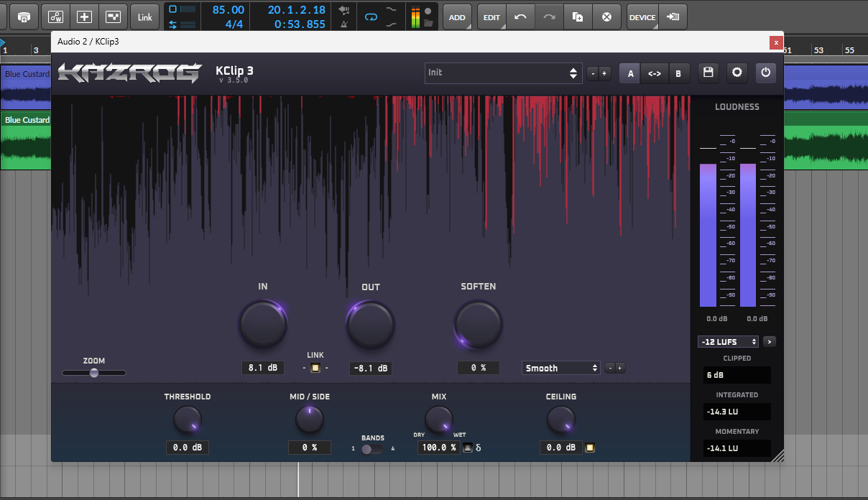Screen dimensions: 868x500
Task: Click the CLIPPED readout 6 dB
Action: tap(737, 375)
